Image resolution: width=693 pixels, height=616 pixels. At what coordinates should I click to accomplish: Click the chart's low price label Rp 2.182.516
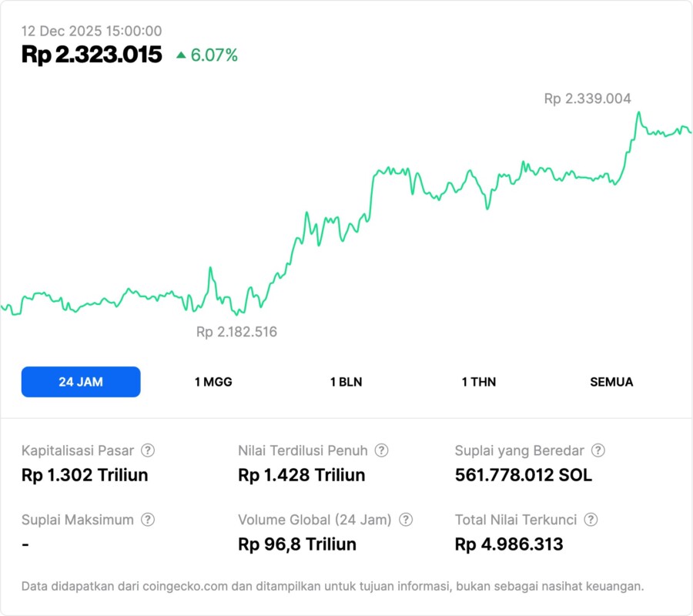pyautogui.click(x=236, y=332)
